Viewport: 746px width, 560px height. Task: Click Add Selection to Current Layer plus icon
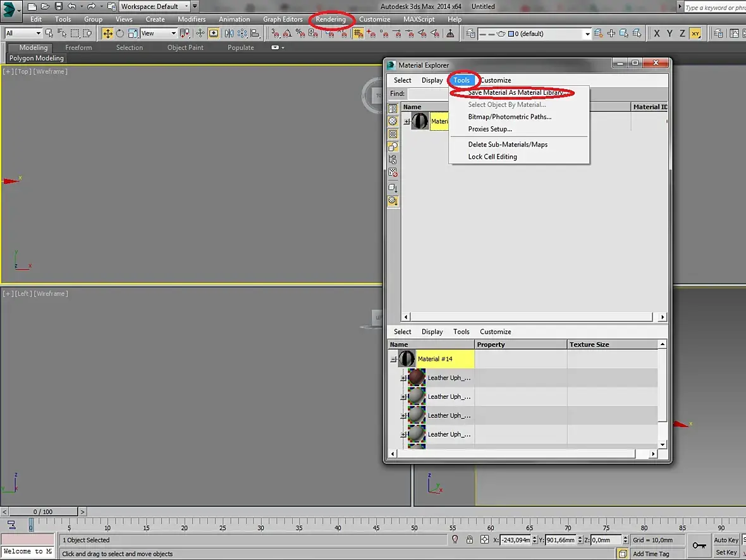tap(611, 33)
